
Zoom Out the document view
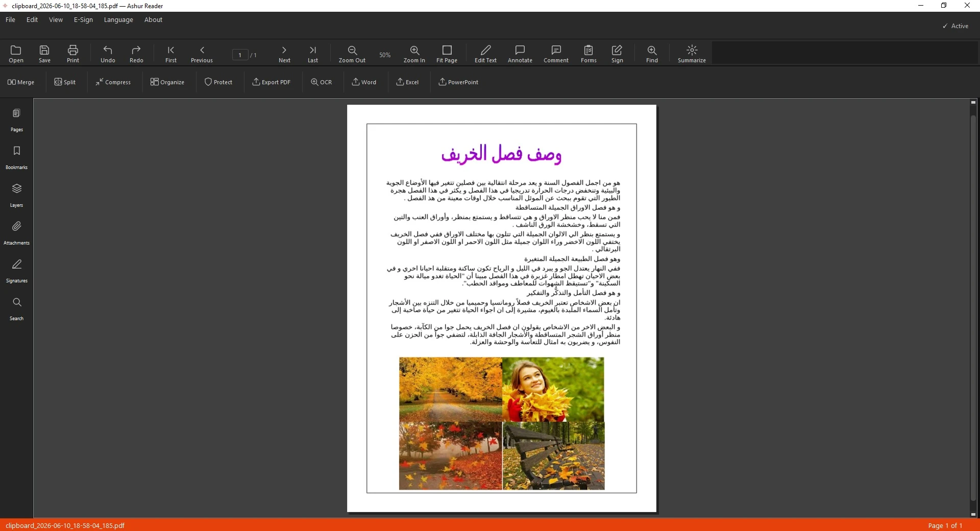click(x=352, y=54)
